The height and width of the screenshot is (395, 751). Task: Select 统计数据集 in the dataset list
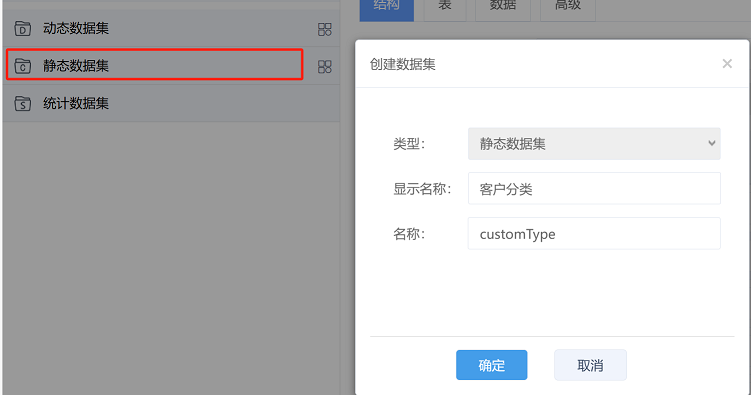tap(171, 103)
